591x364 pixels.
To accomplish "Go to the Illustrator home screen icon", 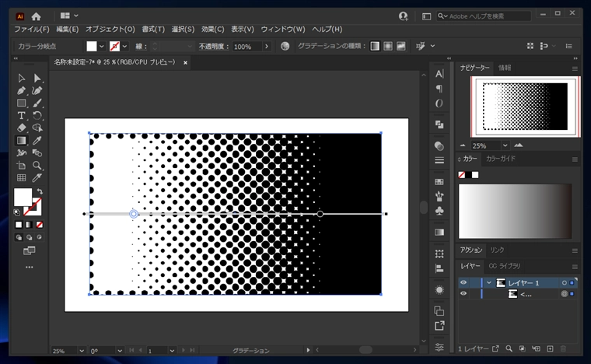I will [37, 16].
